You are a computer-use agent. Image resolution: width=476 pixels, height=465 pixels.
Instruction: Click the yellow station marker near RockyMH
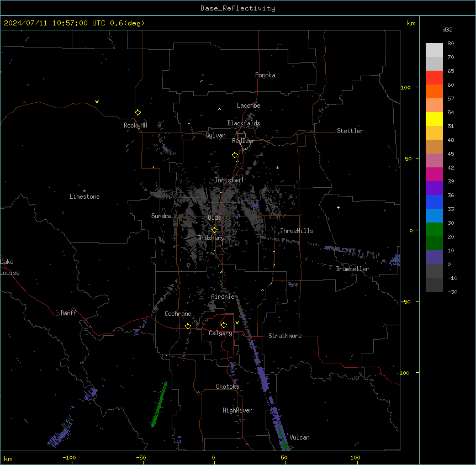coord(138,113)
